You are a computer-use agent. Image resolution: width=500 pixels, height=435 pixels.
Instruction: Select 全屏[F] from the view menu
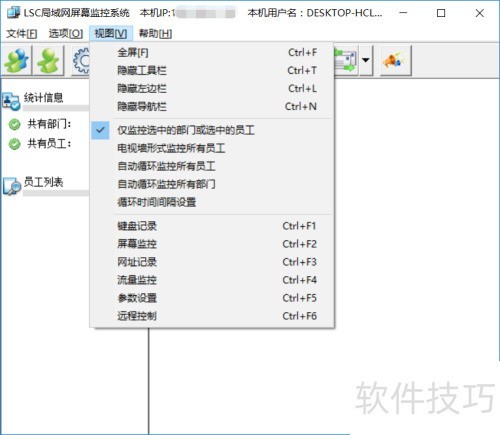(212, 53)
